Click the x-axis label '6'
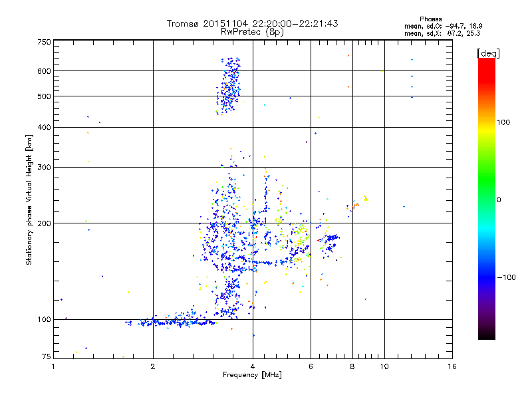Image resolution: width=532 pixels, height=399 pixels. pyautogui.click(x=311, y=366)
